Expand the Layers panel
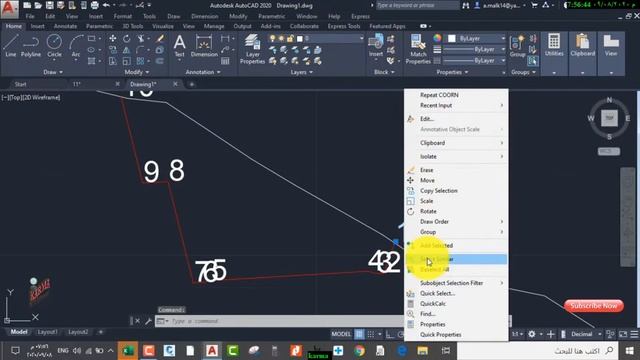 tap(302, 72)
